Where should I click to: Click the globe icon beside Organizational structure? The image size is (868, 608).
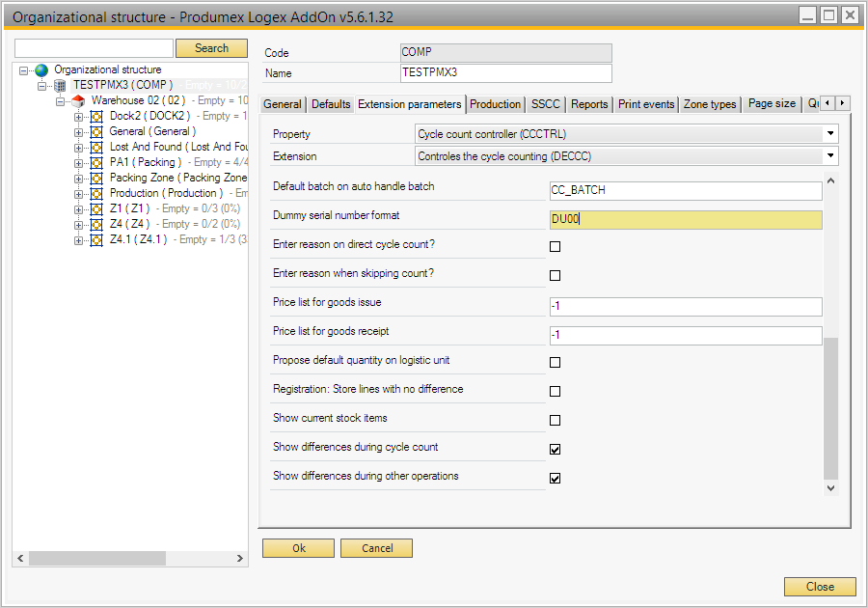(41, 70)
